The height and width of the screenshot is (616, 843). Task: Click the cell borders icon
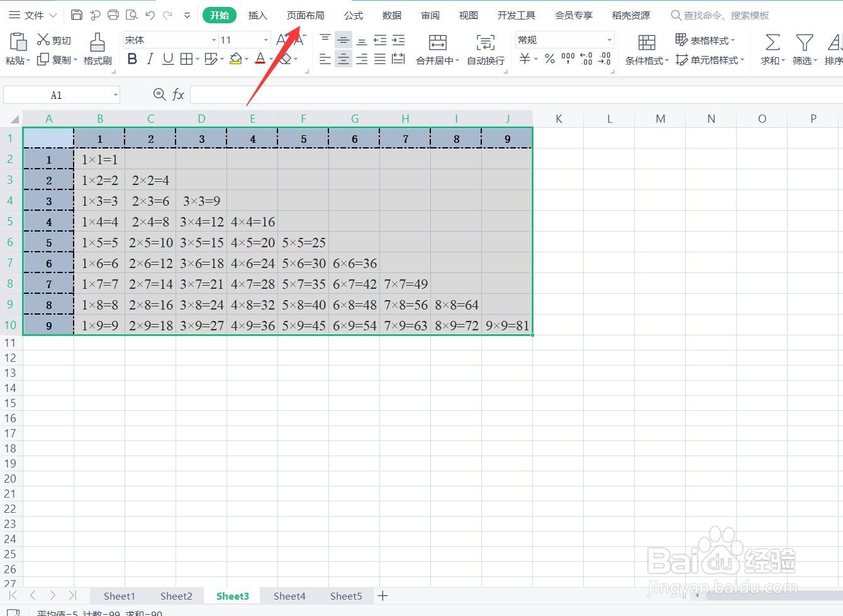coord(186,59)
